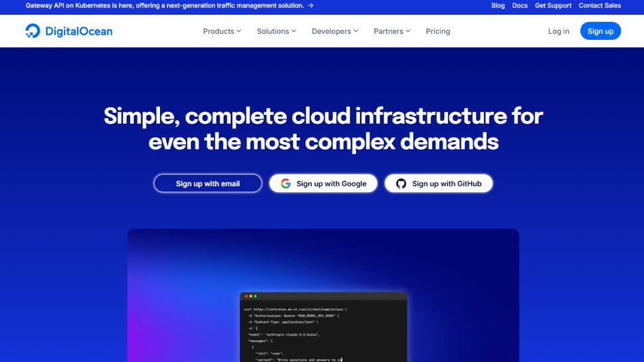Click the blue Sign up button
Image resolution: width=644 pixels, height=362 pixels.
coord(600,31)
